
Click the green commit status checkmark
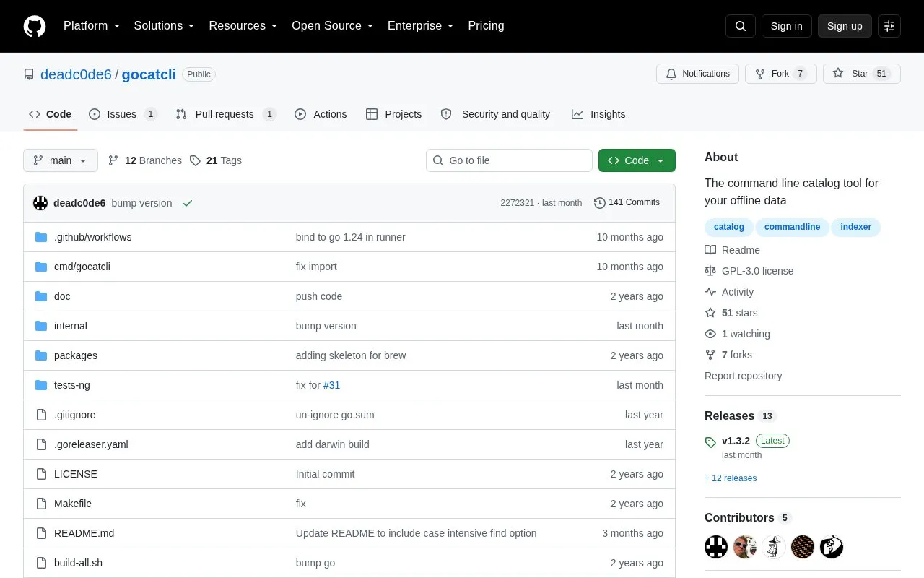pyautogui.click(x=188, y=203)
